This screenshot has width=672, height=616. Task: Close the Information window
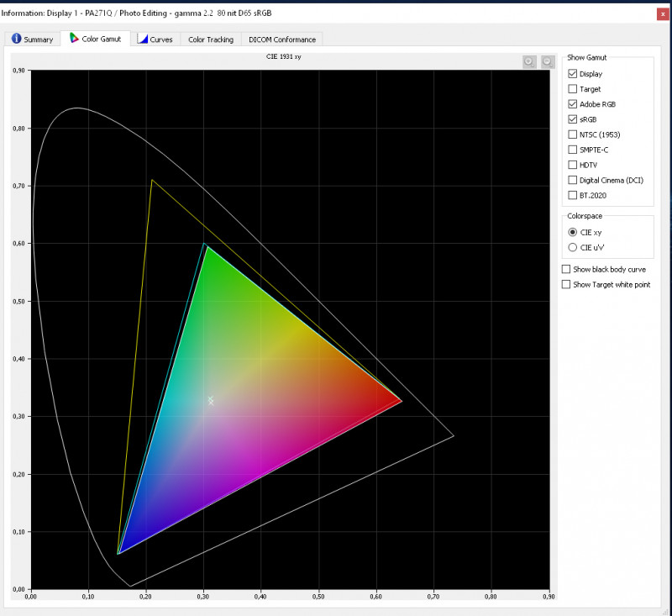tap(663, 13)
